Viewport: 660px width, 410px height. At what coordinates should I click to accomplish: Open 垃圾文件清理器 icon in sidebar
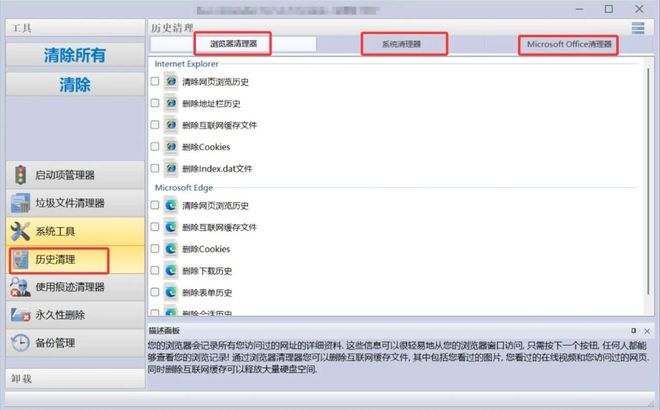coord(20,203)
